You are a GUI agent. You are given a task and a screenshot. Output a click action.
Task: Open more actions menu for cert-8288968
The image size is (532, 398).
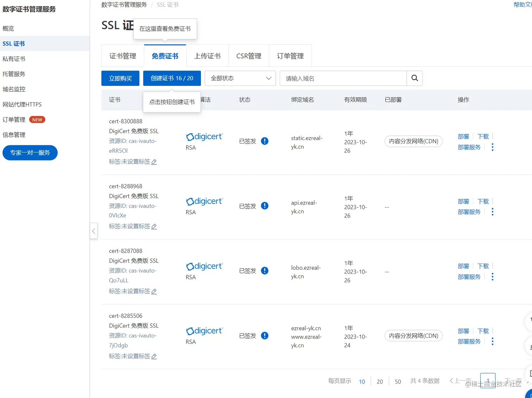pyautogui.click(x=492, y=212)
